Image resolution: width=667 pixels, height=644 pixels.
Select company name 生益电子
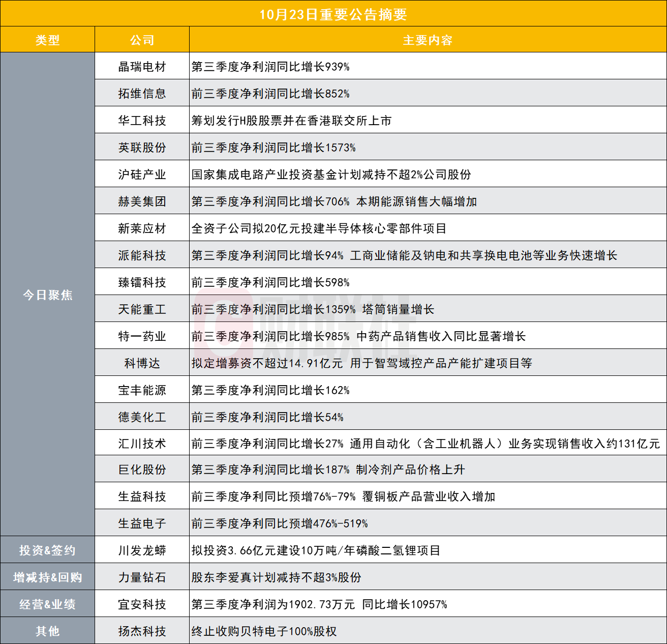pyautogui.click(x=142, y=523)
